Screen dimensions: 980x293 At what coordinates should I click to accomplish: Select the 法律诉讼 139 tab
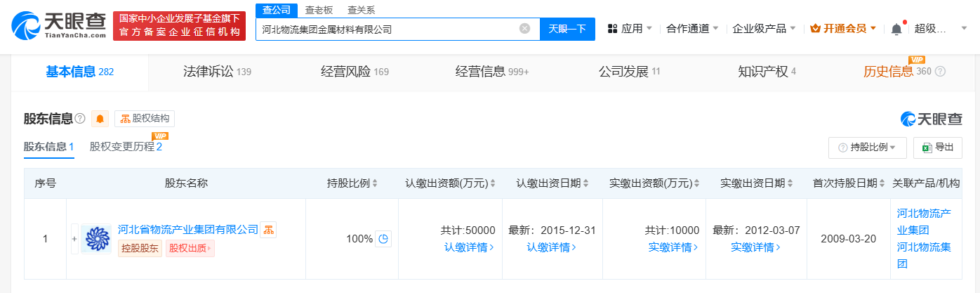[x=217, y=72]
